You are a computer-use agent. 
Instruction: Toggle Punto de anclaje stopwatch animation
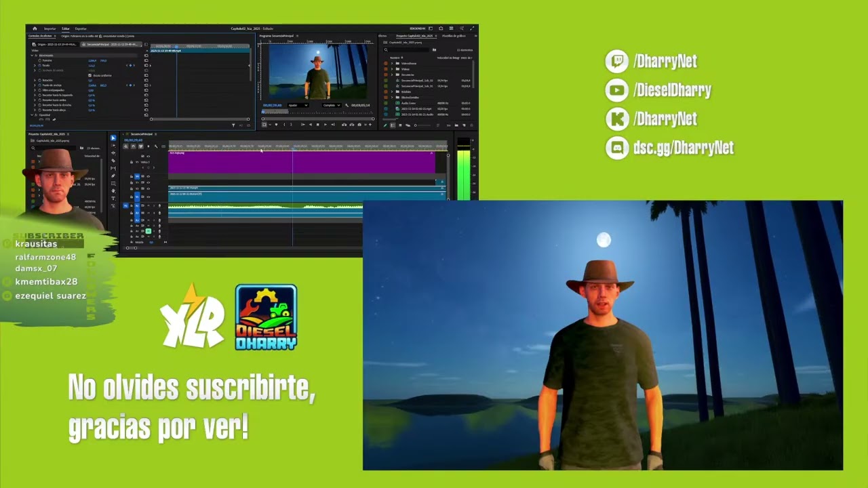click(40, 85)
